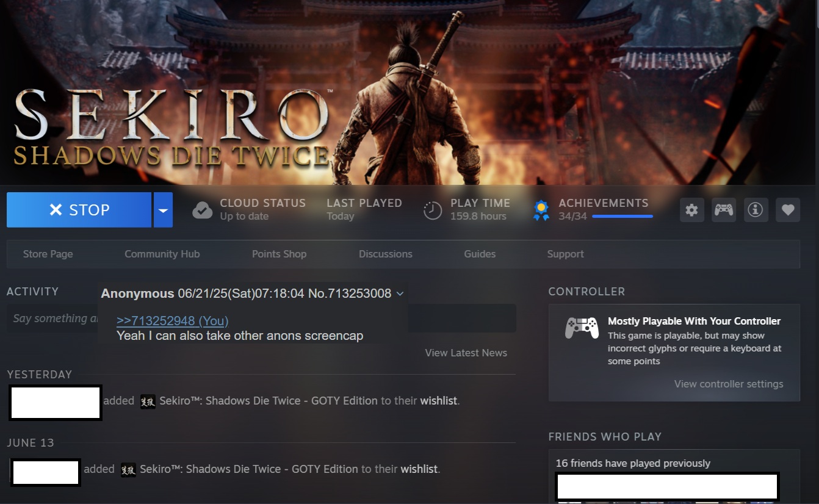The image size is (819, 504).
Task: Click View Latest News link
Action: (466, 353)
